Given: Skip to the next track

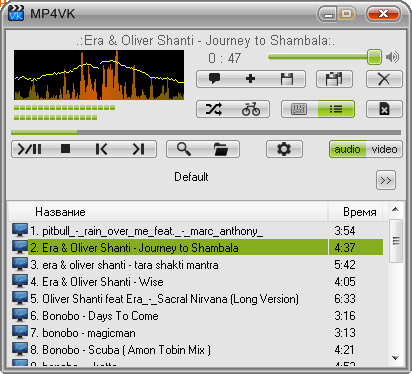Looking at the screenshot, I should click(x=138, y=149).
